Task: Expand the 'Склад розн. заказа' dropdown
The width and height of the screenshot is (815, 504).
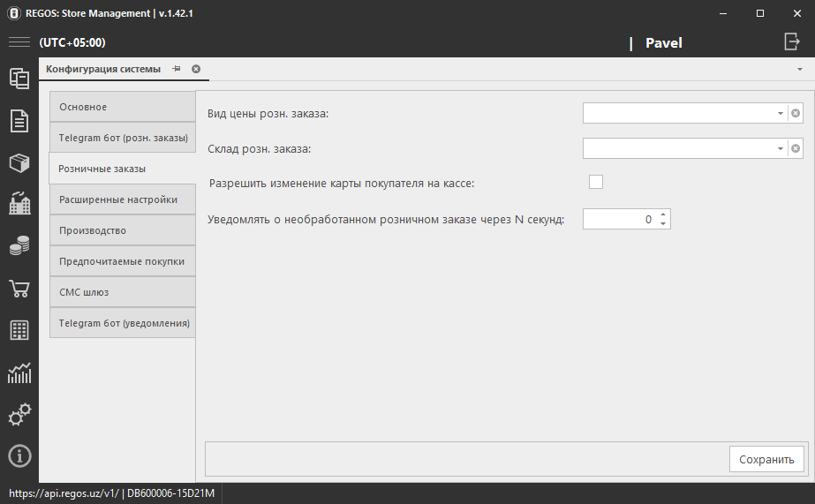Action: click(780, 149)
